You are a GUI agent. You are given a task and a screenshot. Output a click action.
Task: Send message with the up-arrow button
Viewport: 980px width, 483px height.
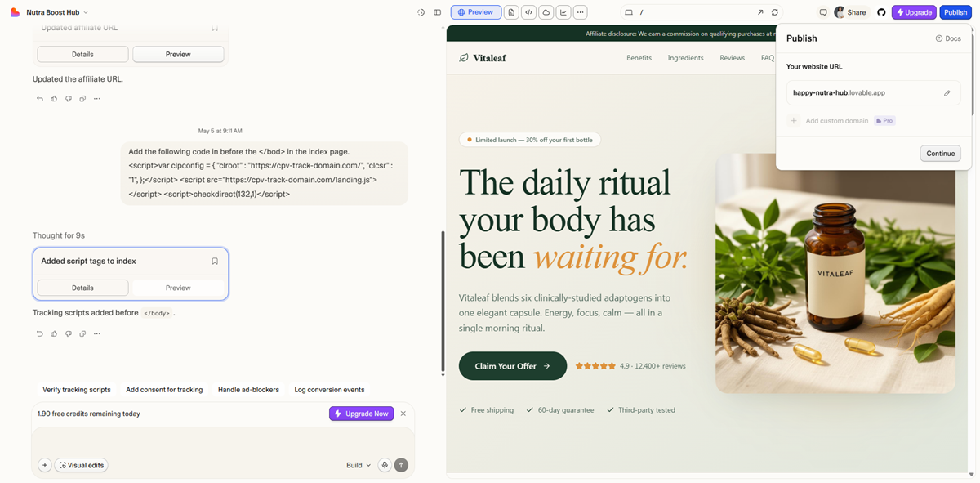pyautogui.click(x=401, y=465)
